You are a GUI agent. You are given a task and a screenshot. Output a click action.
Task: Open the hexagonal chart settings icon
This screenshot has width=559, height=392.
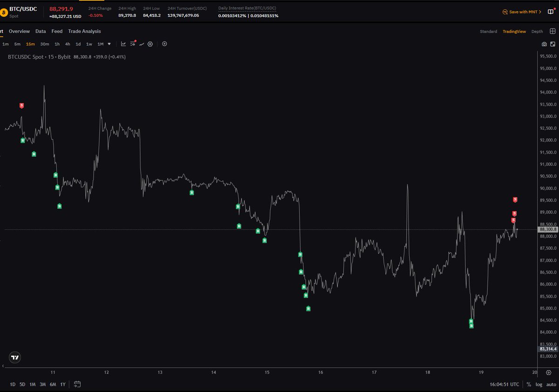150,44
